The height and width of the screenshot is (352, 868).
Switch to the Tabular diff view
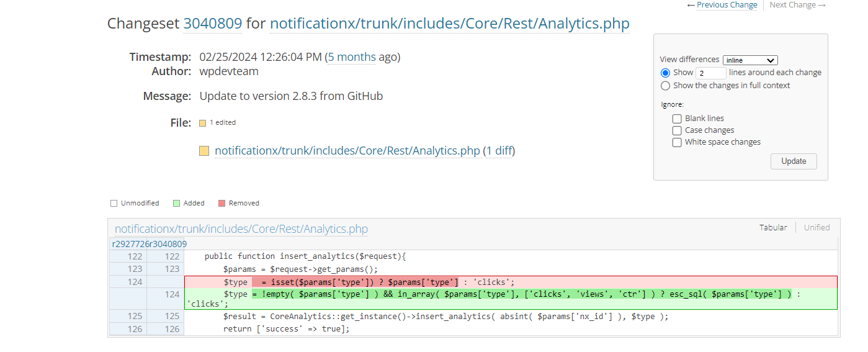(773, 228)
